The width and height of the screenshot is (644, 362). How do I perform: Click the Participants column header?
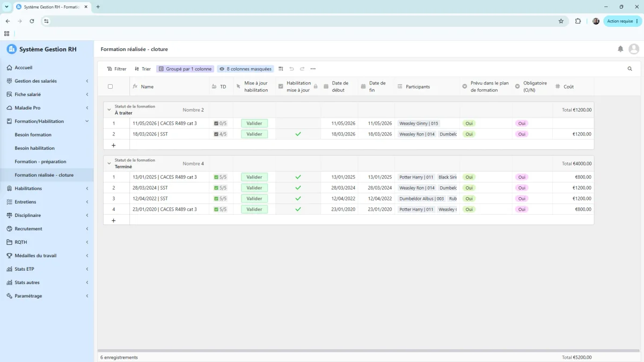click(427, 86)
